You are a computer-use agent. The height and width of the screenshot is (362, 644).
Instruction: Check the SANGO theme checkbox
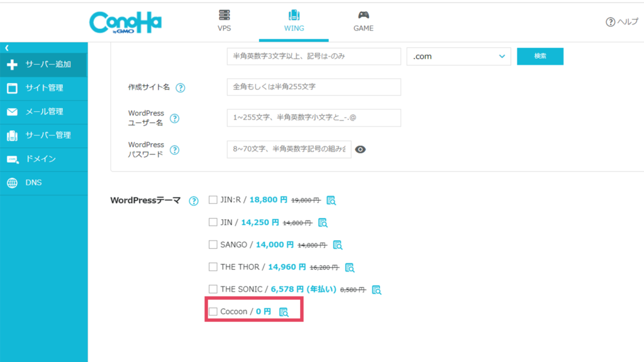[x=213, y=244]
